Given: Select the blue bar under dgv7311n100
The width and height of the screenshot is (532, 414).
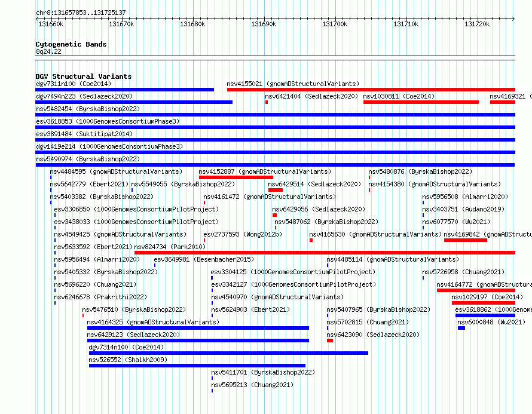Looking at the screenshot, I should click(x=124, y=90).
